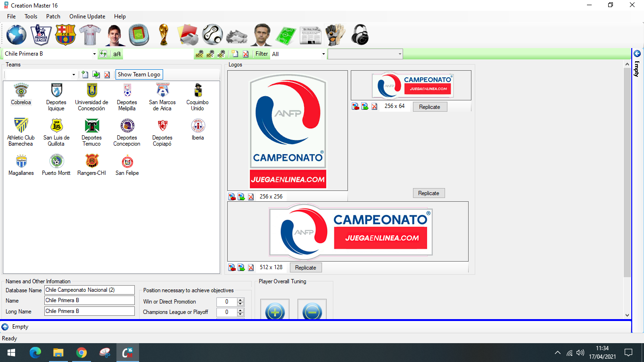Open the Filter All dropdown
644x362 pixels.
[x=323, y=54]
